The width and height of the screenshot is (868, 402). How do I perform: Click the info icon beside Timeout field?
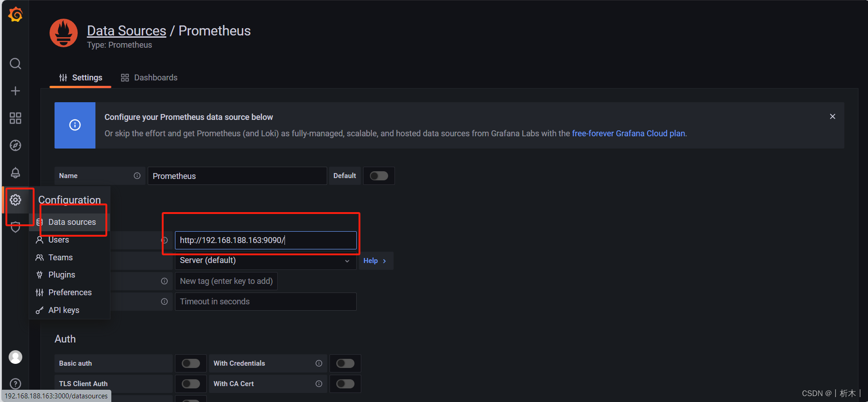164,302
